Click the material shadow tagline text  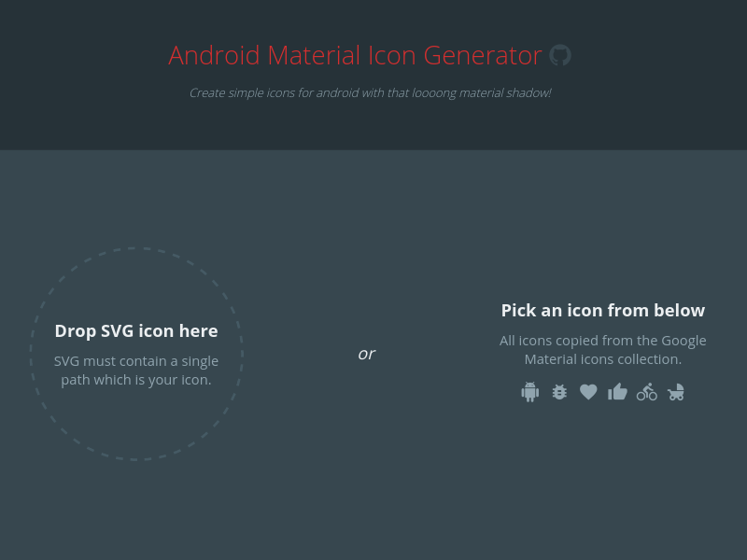[x=371, y=92]
